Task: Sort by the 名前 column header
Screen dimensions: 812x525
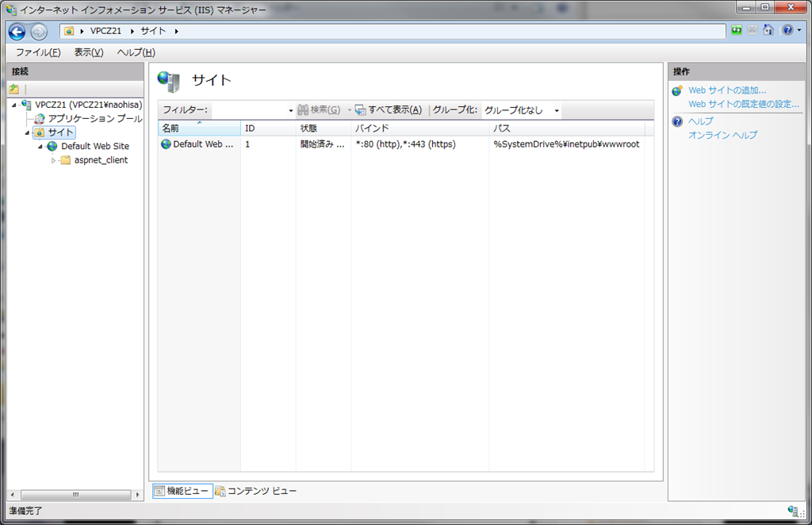Action: tap(199, 128)
